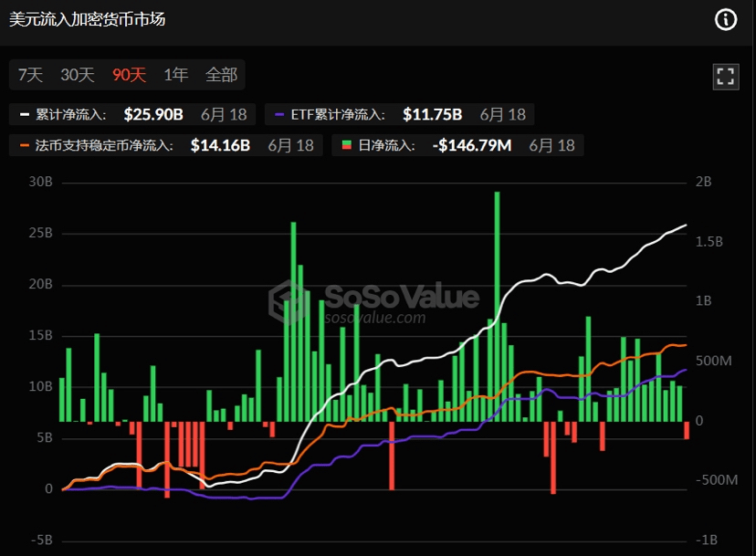Click the 30B left axis label
This screenshot has height=556, width=756.
tap(40, 182)
